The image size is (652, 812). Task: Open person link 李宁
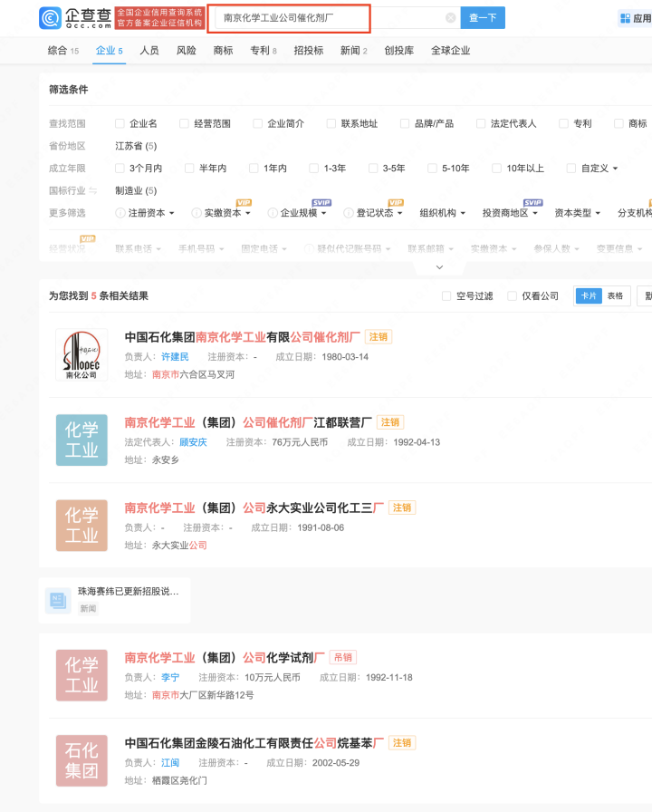[x=170, y=677]
